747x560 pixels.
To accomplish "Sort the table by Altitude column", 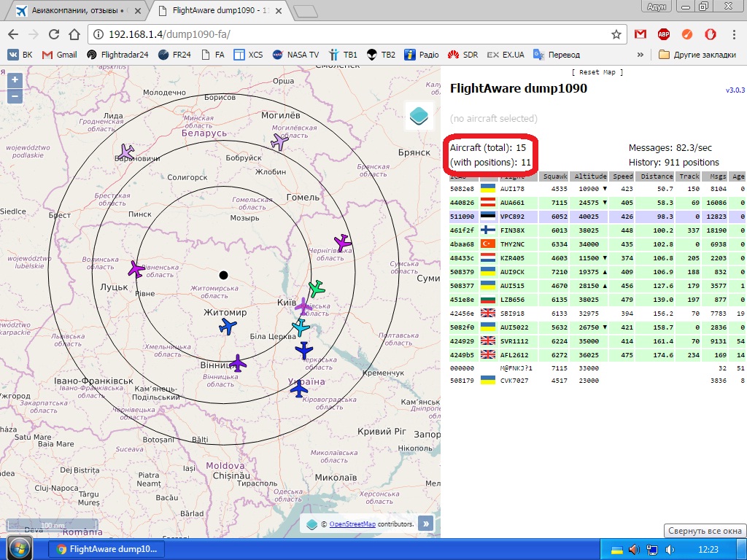I will (x=589, y=176).
